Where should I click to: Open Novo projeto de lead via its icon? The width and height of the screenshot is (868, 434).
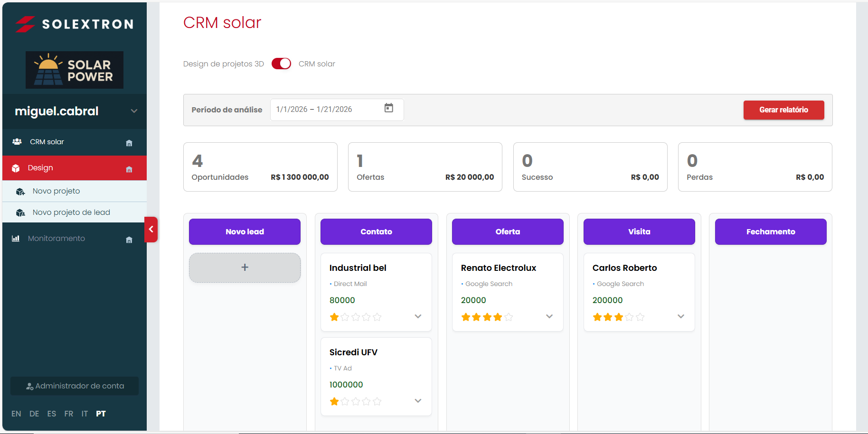pos(20,212)
